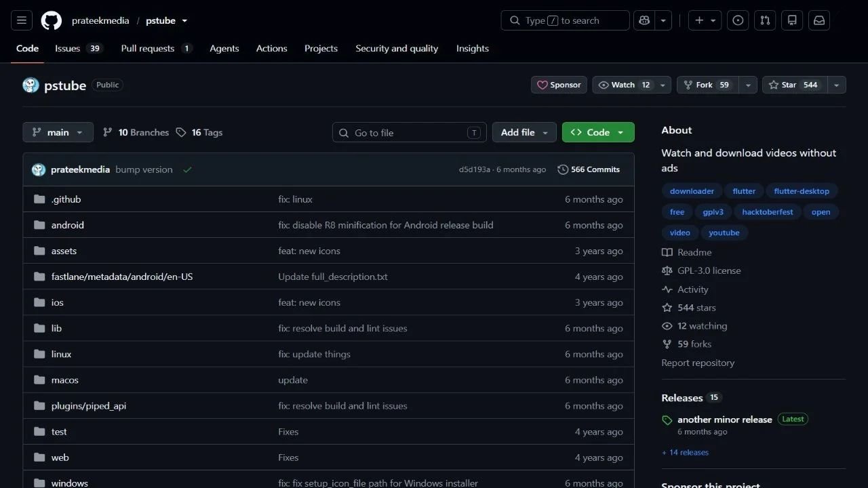Image resolution: width=868 pixels, height=488 pixels.
Task: Open the Watch notifications dropdown
Action: click(631, 85)
